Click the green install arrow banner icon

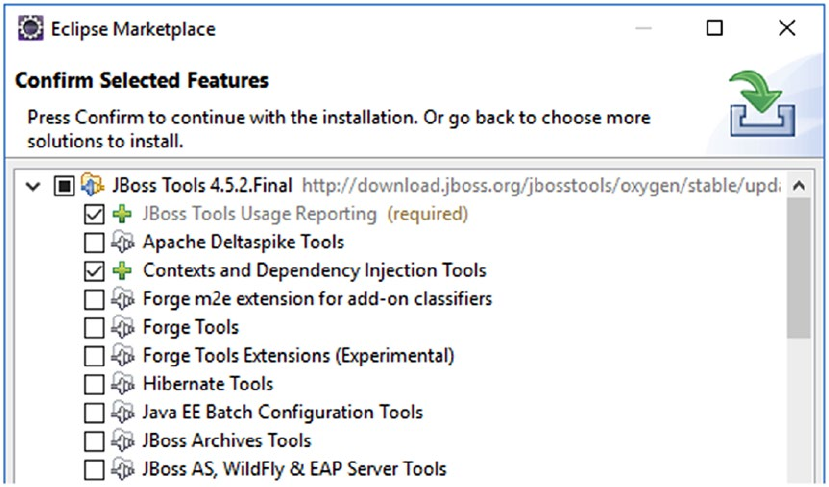tap(762, 103)
